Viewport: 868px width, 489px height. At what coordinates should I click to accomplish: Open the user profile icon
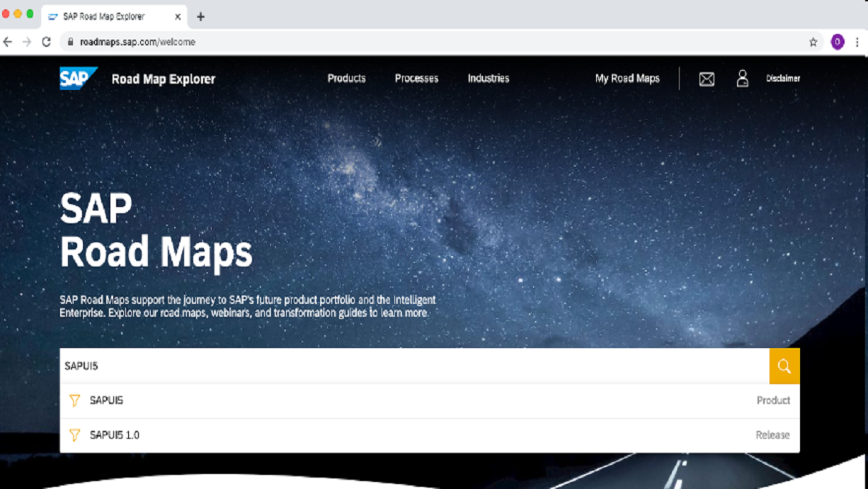[x=742, y=79]
